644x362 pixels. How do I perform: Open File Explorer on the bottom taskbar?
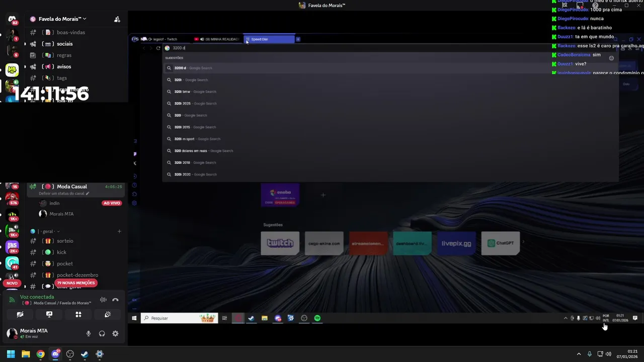[x=26, y=354]
